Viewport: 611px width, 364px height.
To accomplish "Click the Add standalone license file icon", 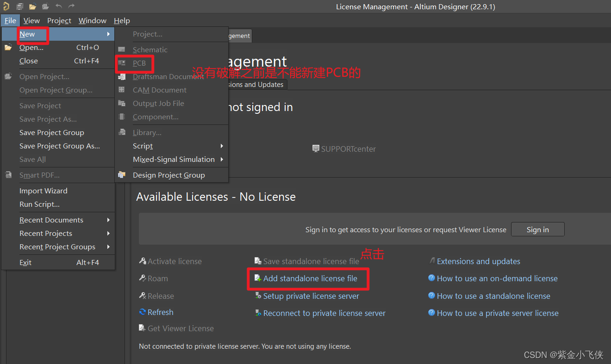I will [258, 278].
